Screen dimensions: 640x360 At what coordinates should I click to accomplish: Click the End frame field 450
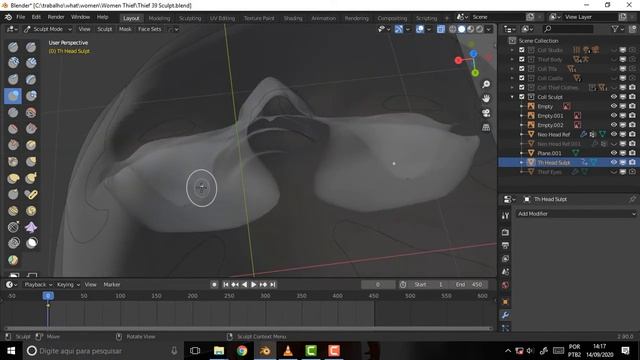pyautogui.click(x=469, y=284)
